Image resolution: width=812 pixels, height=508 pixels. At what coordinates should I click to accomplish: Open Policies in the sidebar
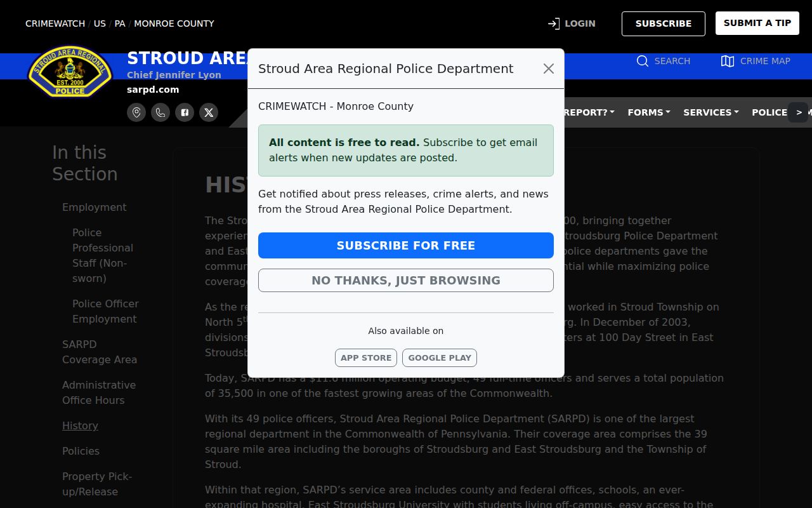(x=81, y=451)
